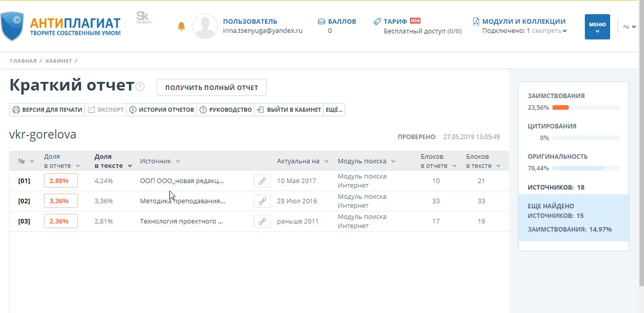Click ПОЛУЧИТЬ ПОЛНЫЙ ОТЧЕТ button
The image size is (644, 313).
(x=211, y=87)
